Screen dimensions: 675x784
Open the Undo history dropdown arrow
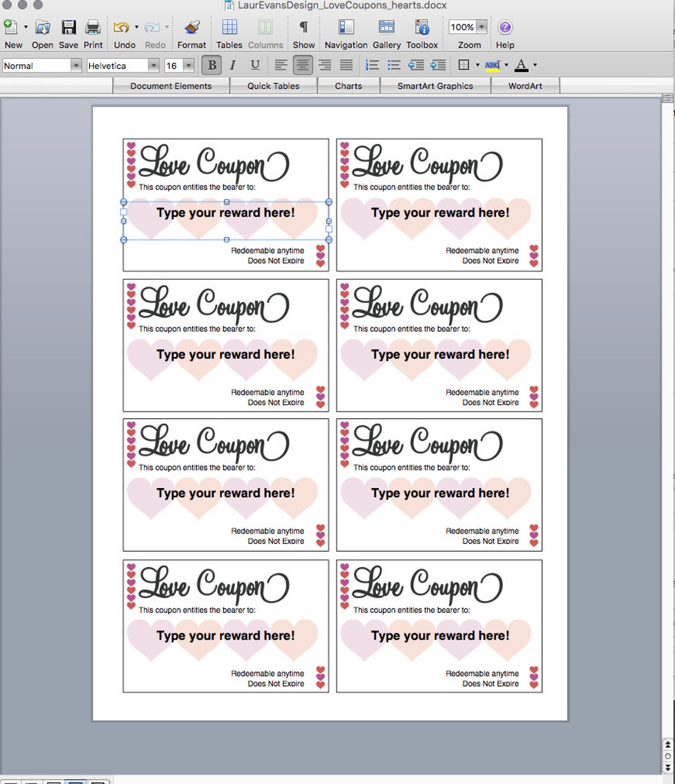[136, 27]
